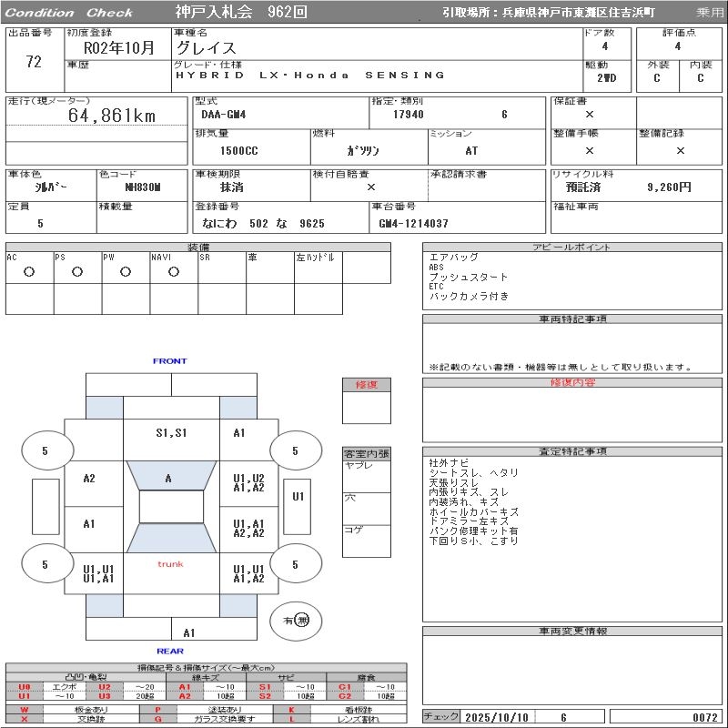Click the check date "2025/10/10"
This screenshot has height=728, width=728.
click(x=497, y=717)
